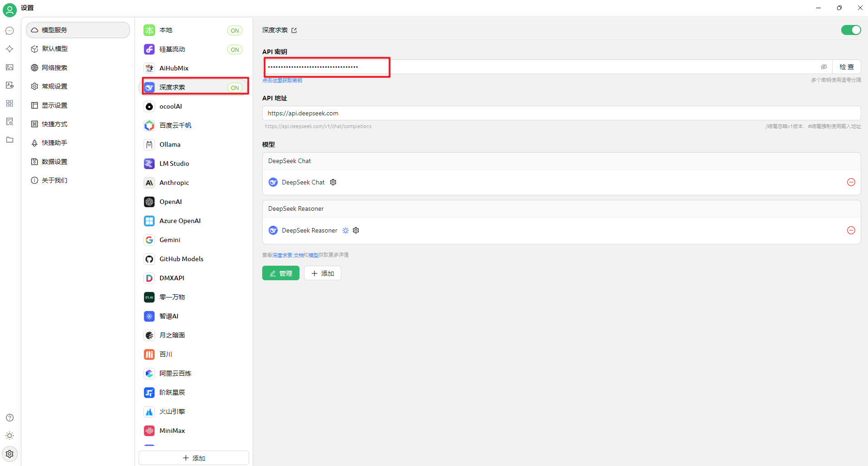Image resolution: width=868 pixels, height=466 pixels.
Task: Open 默认模型 settings section
Action: 78,49
